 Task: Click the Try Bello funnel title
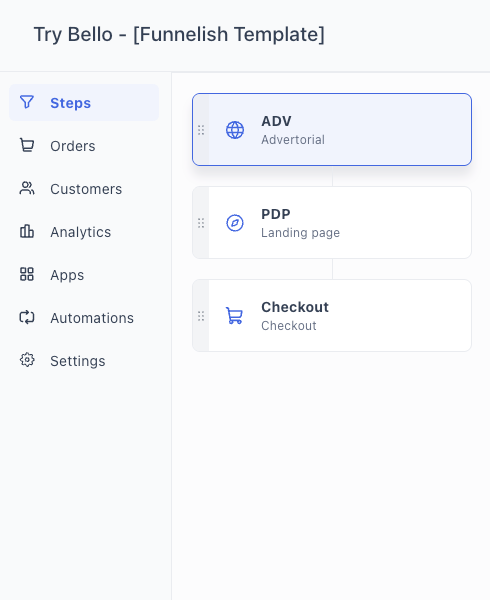pyautogui.click(x=179, y=34)
